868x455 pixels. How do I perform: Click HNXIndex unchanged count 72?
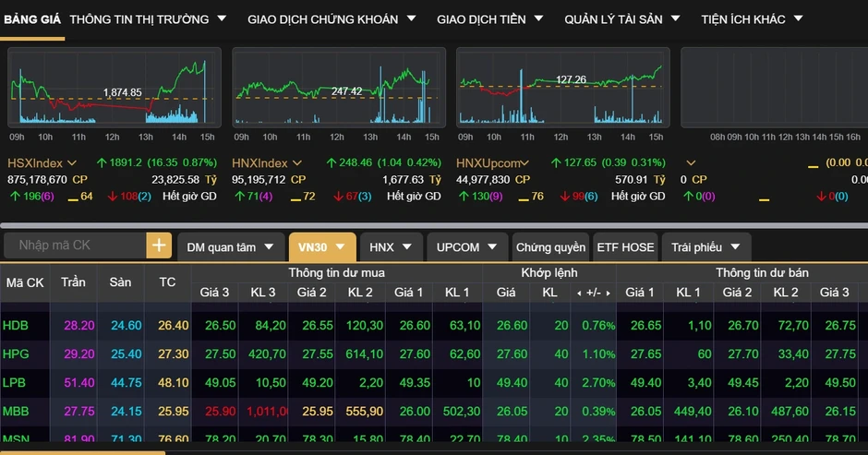[303, 197]
